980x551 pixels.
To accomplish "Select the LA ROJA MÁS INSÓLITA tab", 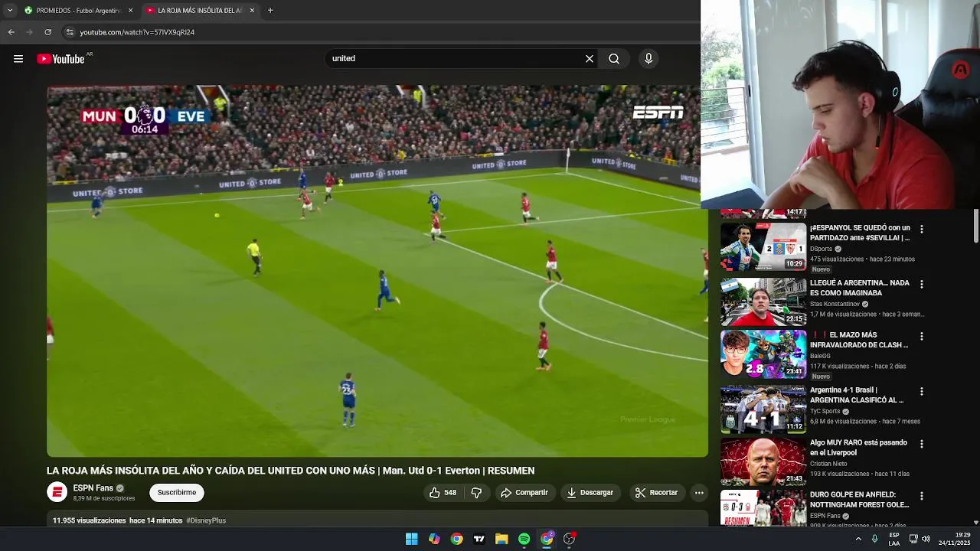I will [199, 11].
